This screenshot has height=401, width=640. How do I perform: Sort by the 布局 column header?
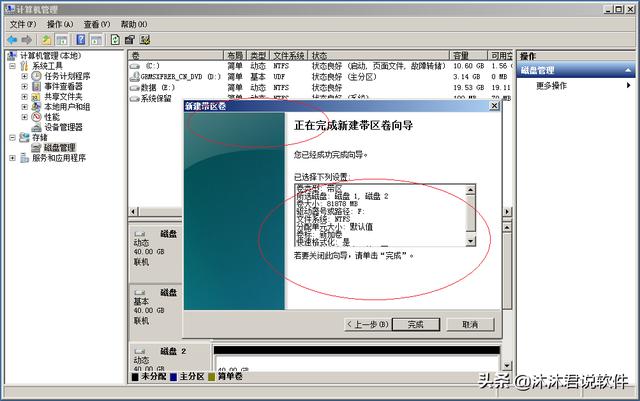click(x=235, y=56)
